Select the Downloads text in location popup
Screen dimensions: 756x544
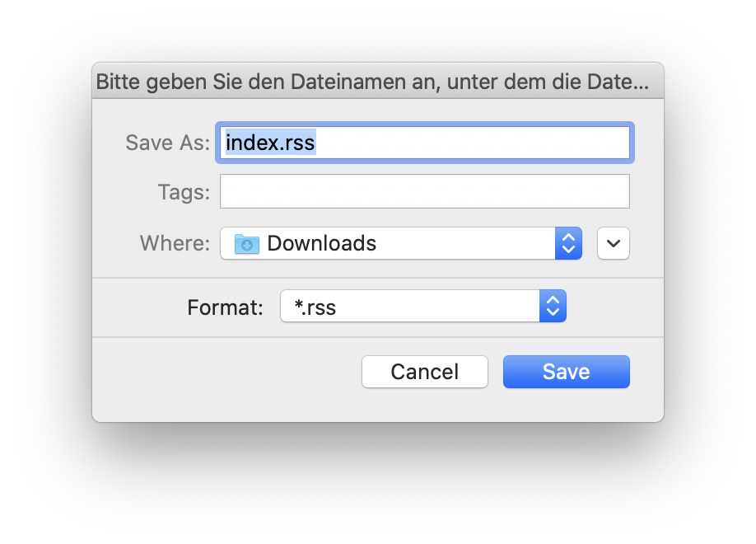(322, 243)
